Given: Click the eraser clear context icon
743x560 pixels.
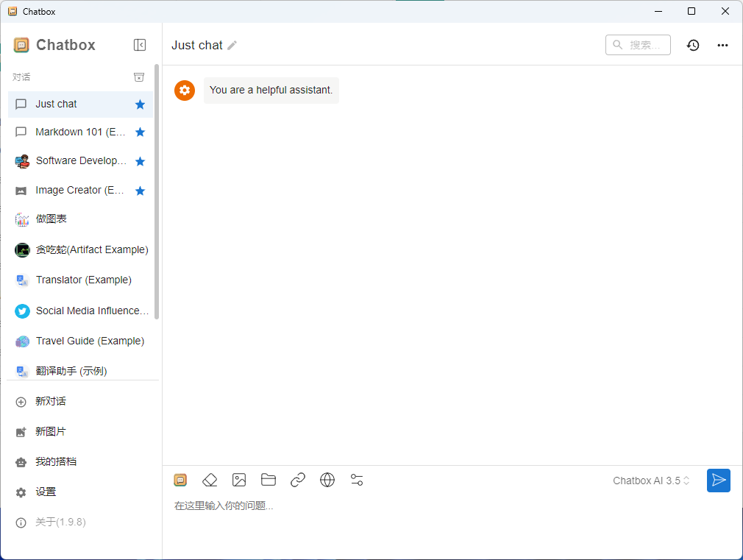Looking at the screenshot, I should tap(210, 480).
